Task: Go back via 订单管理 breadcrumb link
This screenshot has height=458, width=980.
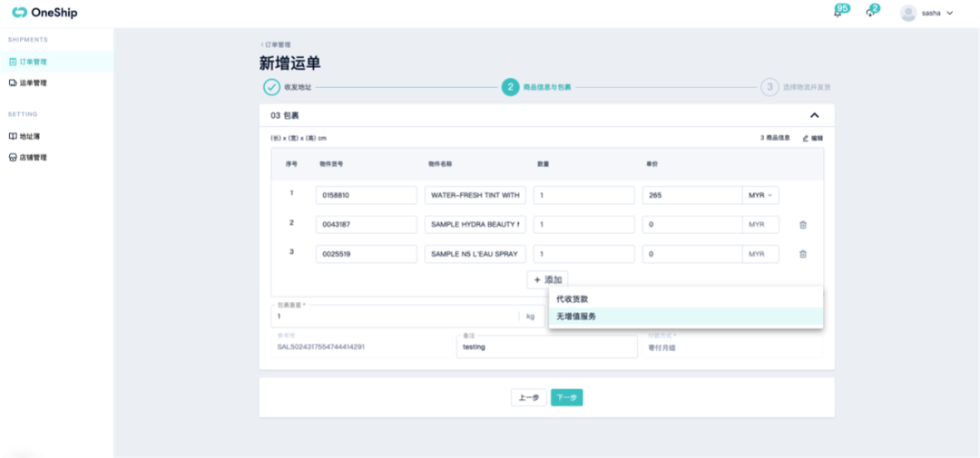Action: (276, 45)
